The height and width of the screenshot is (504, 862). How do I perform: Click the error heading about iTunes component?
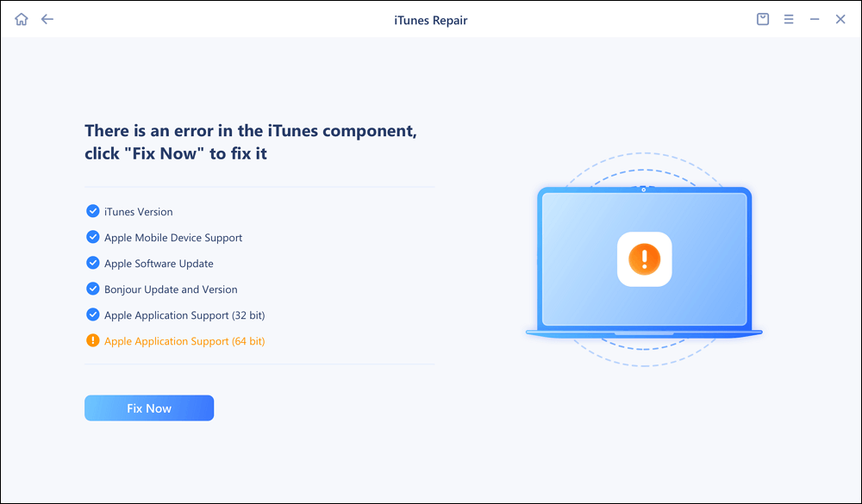(x=251, y=142)
